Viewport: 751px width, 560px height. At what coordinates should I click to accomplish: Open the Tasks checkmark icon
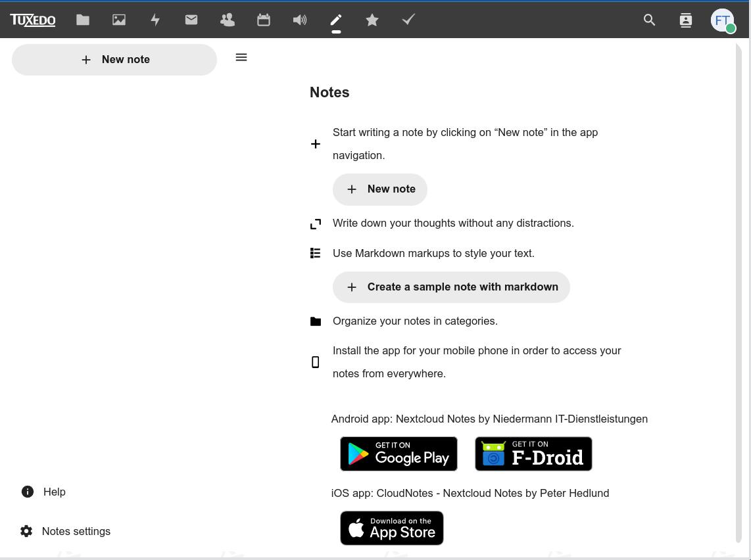(408, 20)
